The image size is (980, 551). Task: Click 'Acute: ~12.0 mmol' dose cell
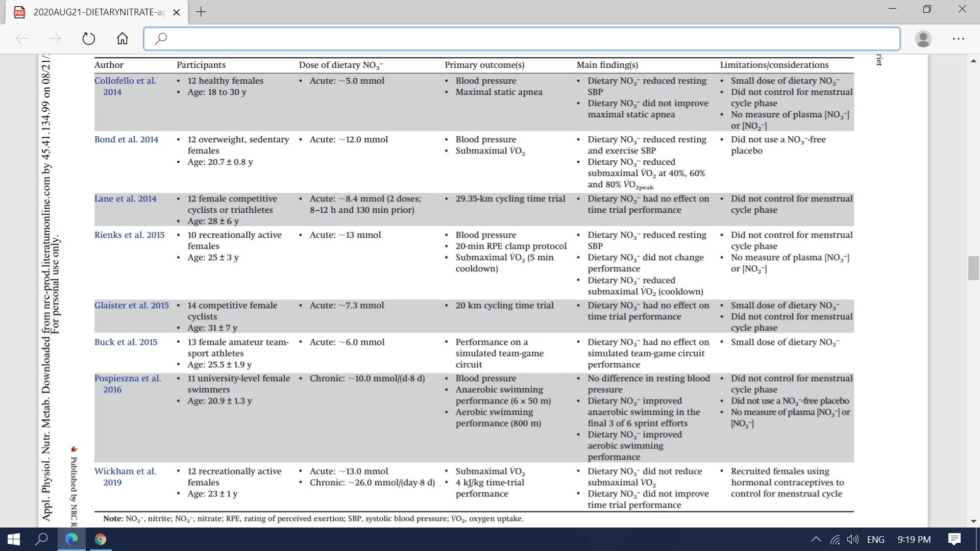pos(349,139)
